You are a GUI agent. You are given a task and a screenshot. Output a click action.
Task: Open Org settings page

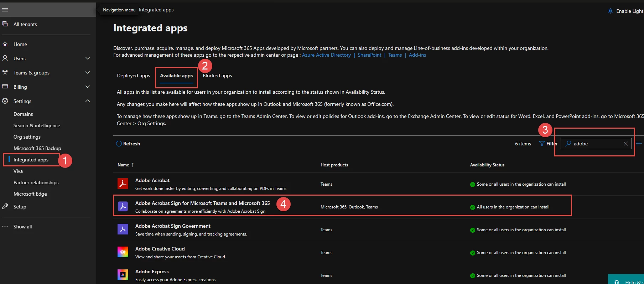[x=27, y=137]
